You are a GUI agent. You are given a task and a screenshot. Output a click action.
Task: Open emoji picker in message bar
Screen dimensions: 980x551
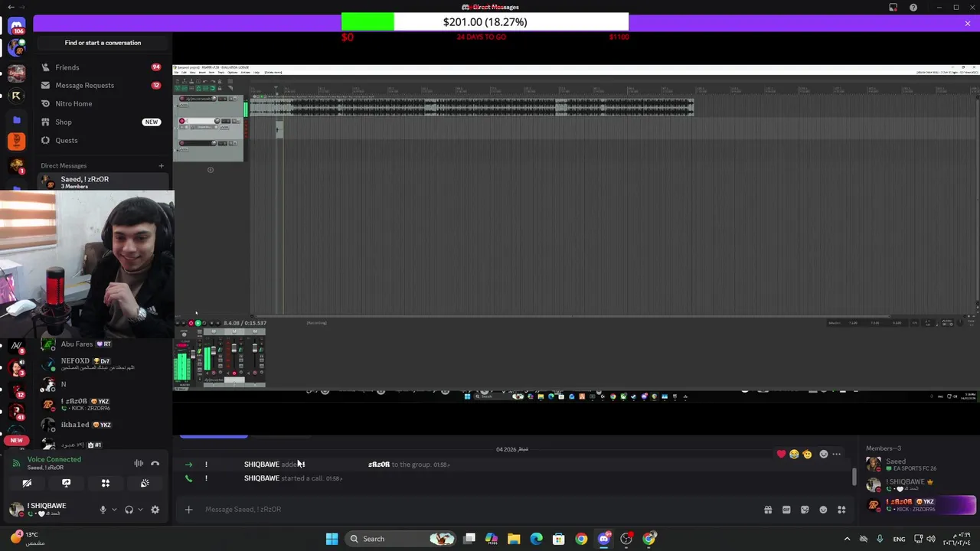pos(823,510)
